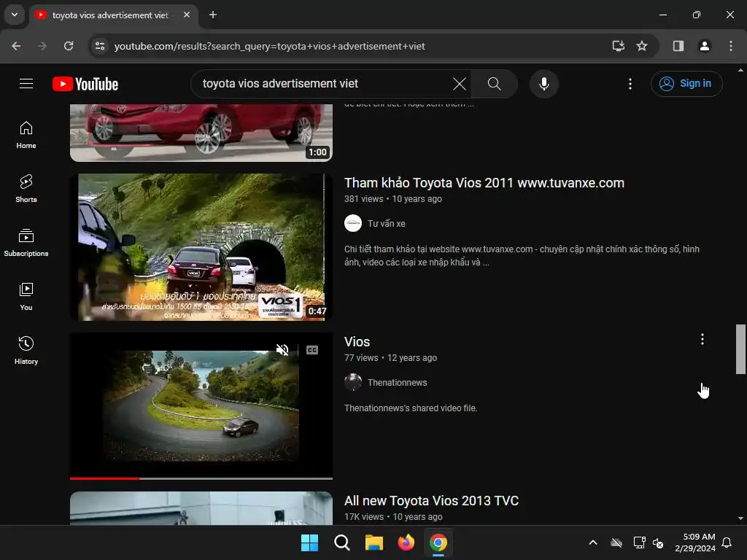Run search with magnifying glass button
The height and width of the screenshot is (560, 747).
pyautogui.click(x=494, y=84)
